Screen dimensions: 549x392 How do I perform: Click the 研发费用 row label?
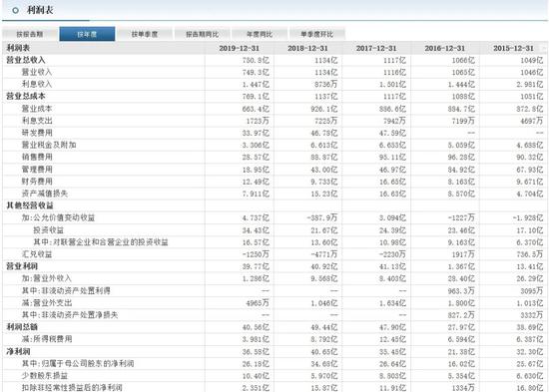click(x=37, y=133)
